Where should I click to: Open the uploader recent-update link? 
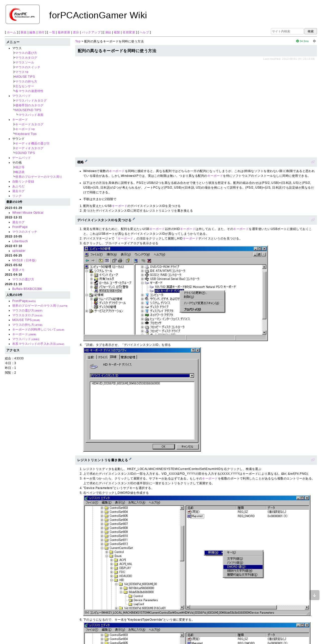coord(19,251)
